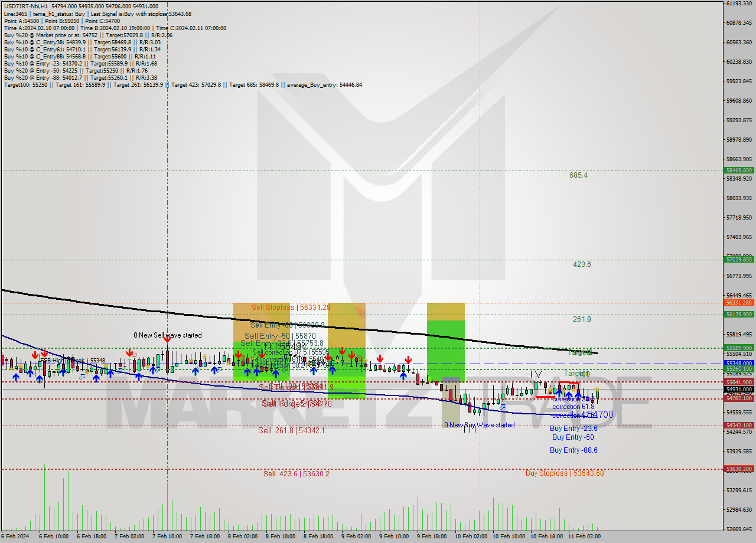Click the black 54931.000 current price tag
The width and height of the screenshot is (756, 543).
739,389
